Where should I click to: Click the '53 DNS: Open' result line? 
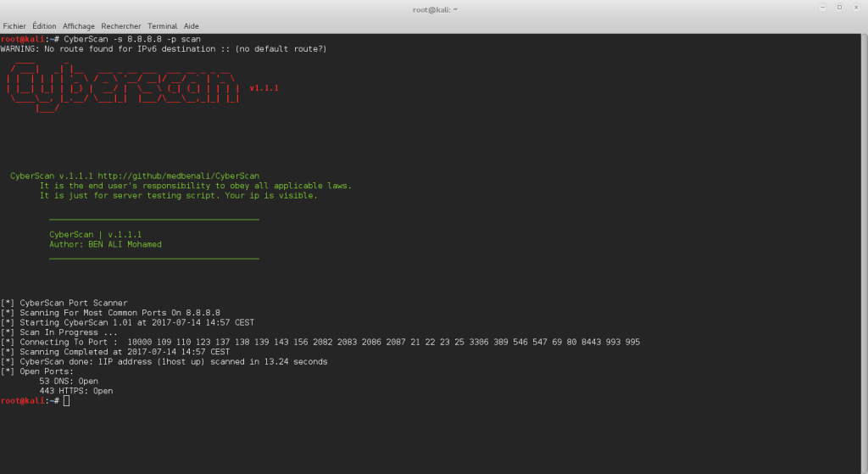[x=69, y=381]
